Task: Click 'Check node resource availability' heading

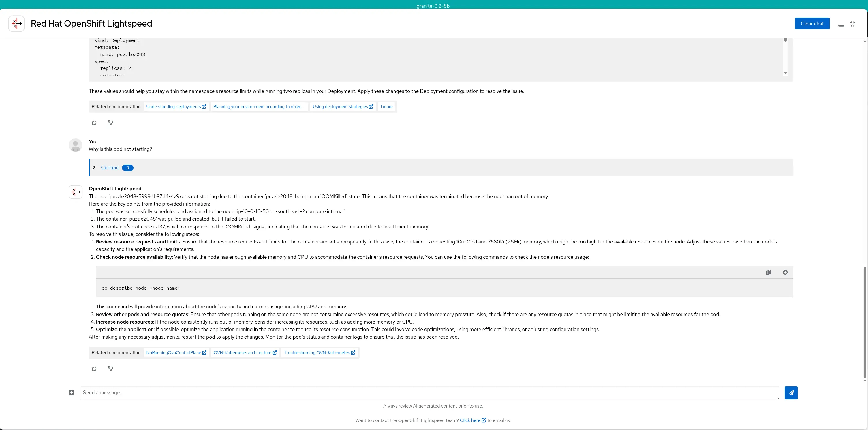Action: click(x=134, y=257)
